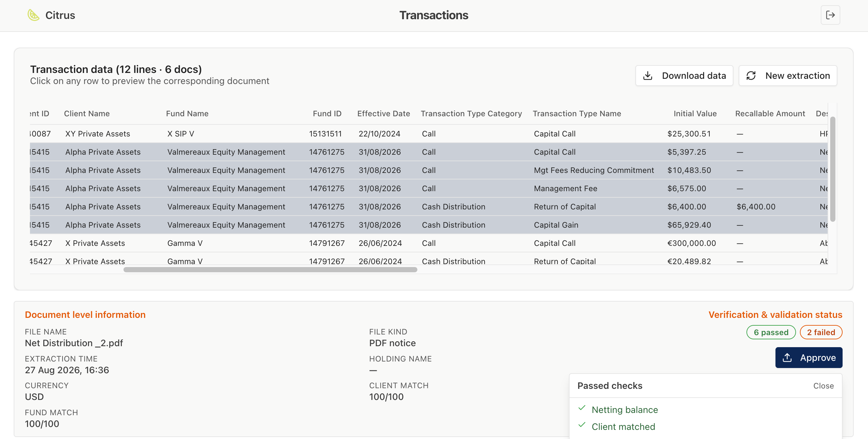Click the Verification & validation status heading
This screenshot has width=868, height=439.
click(775, 315)
